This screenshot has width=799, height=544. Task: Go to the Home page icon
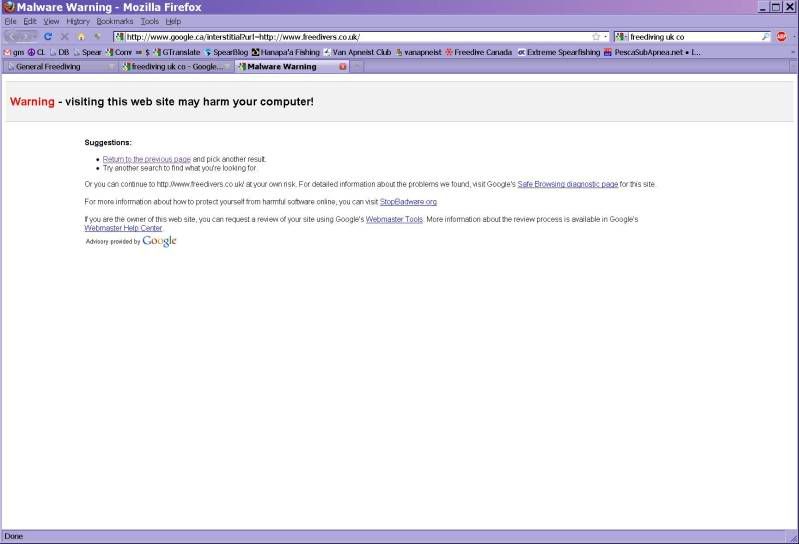pos(81,37)
